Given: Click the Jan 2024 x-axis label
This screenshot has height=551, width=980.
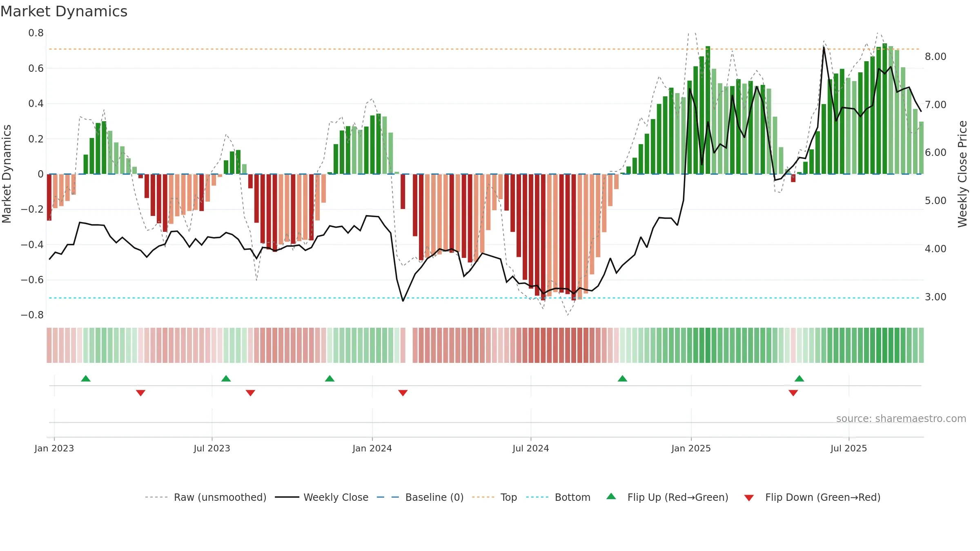Looking at the screenshot, I should (x=372, y=448).
